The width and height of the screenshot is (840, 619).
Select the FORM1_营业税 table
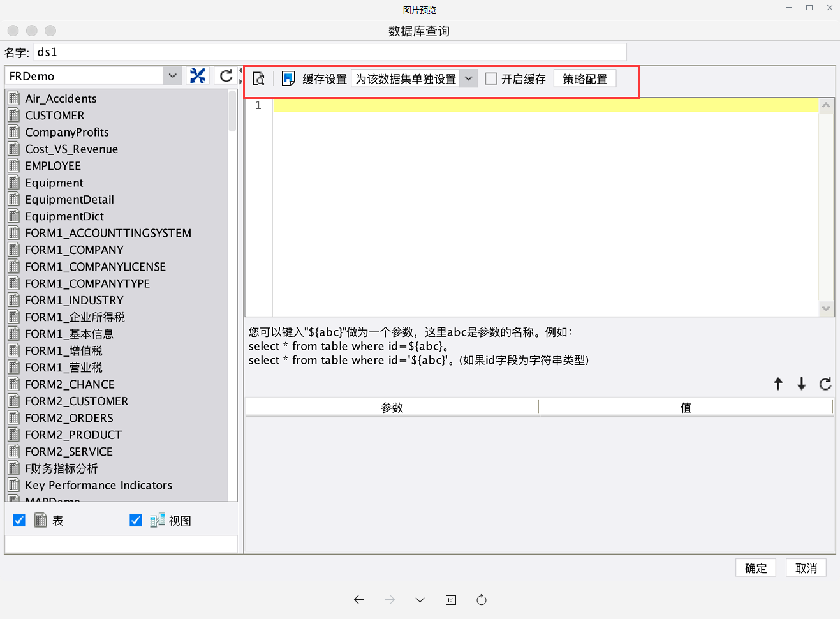tap(64, 367)
